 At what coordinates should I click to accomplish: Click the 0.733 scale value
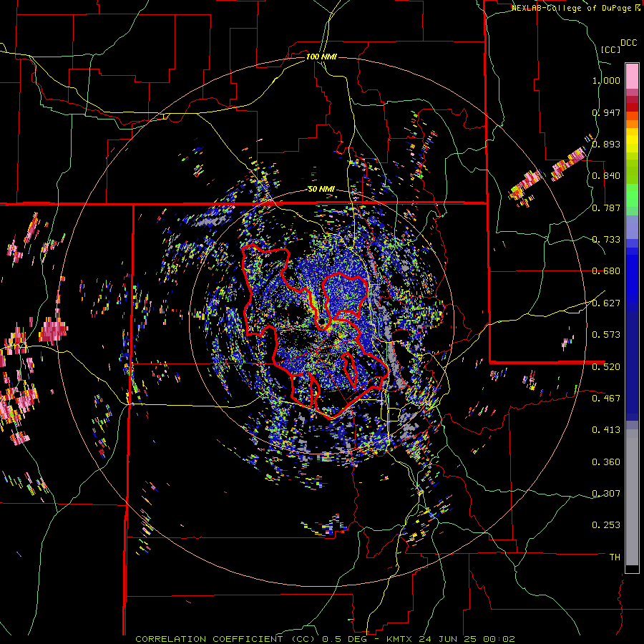[x=606, y=240]
